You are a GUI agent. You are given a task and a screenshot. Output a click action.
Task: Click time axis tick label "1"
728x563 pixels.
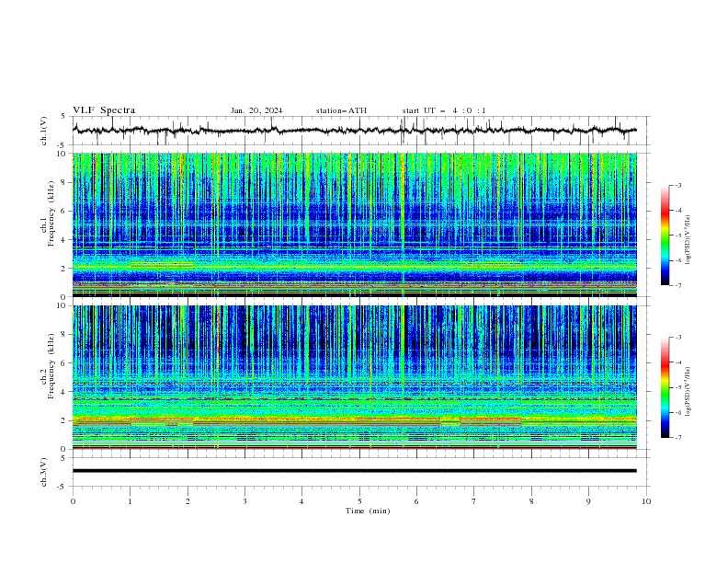(130, 501)
